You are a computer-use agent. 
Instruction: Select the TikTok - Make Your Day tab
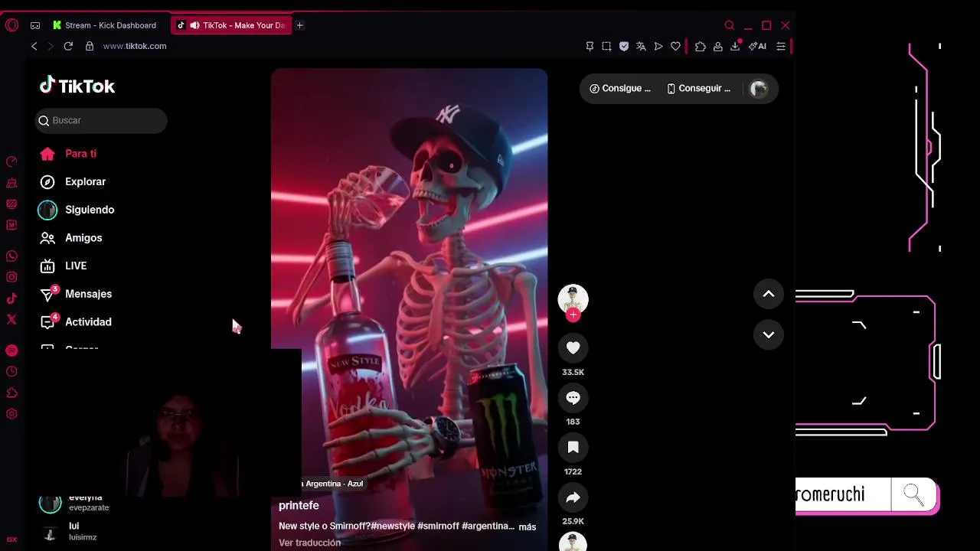[x=231, y=25]
